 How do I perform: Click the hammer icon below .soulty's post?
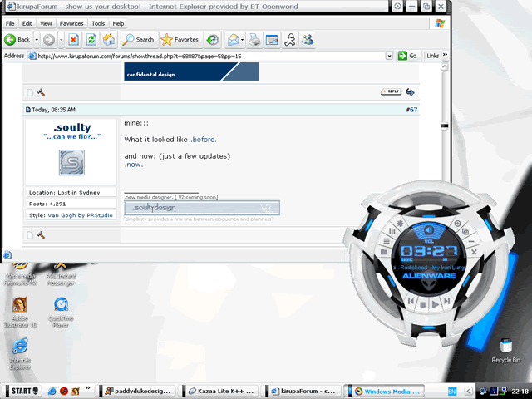pyautogui.click(x=41, y=234)
